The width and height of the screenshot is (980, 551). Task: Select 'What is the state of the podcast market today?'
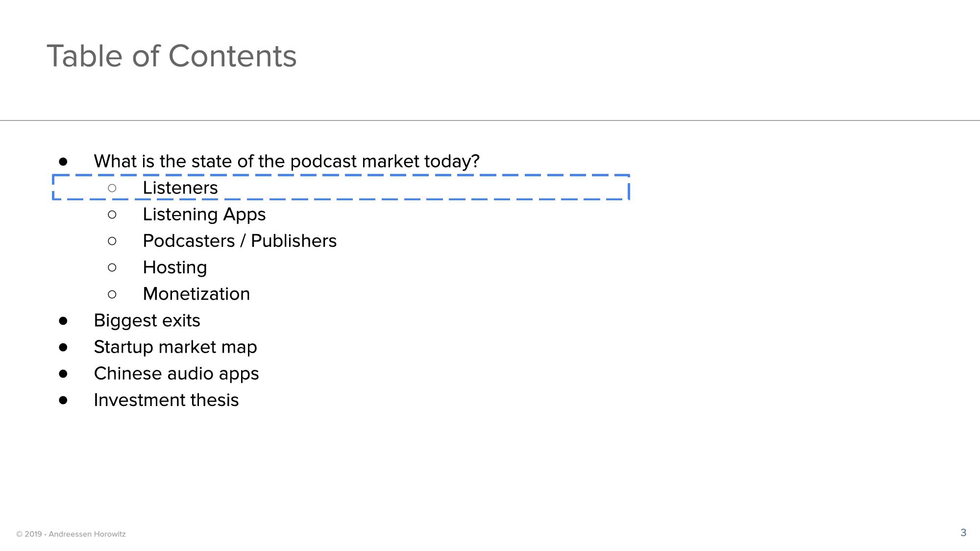(x=286, y=161)
